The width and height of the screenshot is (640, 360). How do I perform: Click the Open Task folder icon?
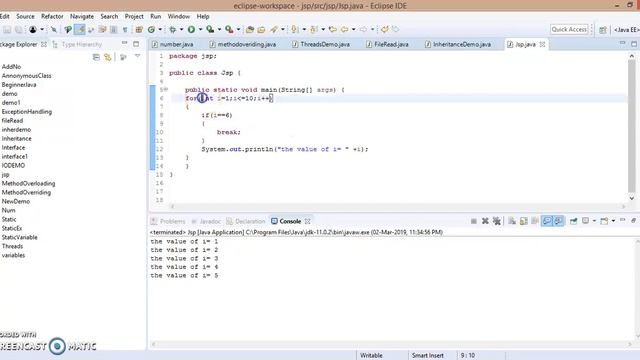(x=261, y=29)
